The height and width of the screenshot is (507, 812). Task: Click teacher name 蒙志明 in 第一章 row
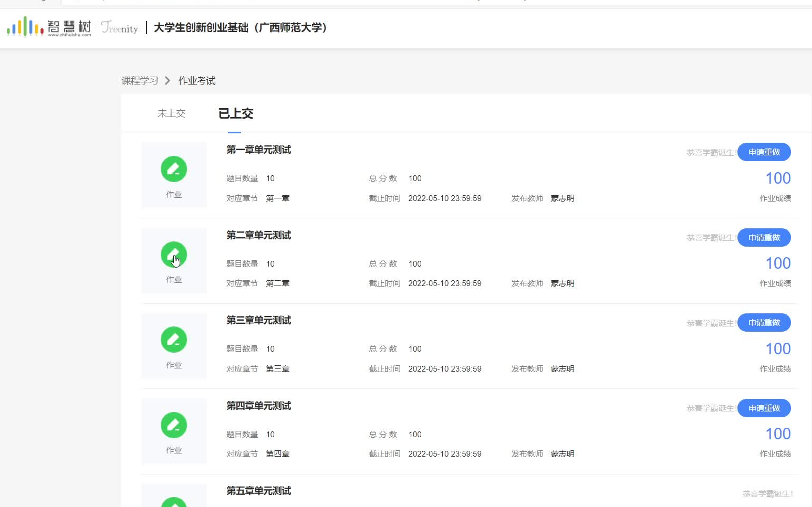click(563, 198)
